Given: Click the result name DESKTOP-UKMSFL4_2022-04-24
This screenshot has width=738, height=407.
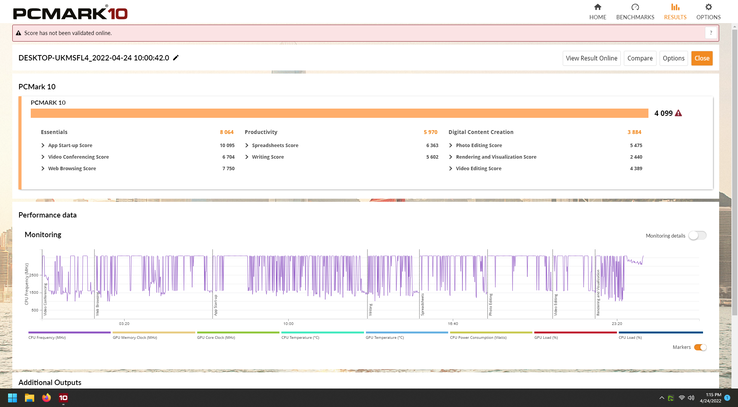Looking at the screenshot, I should (94, 58).
